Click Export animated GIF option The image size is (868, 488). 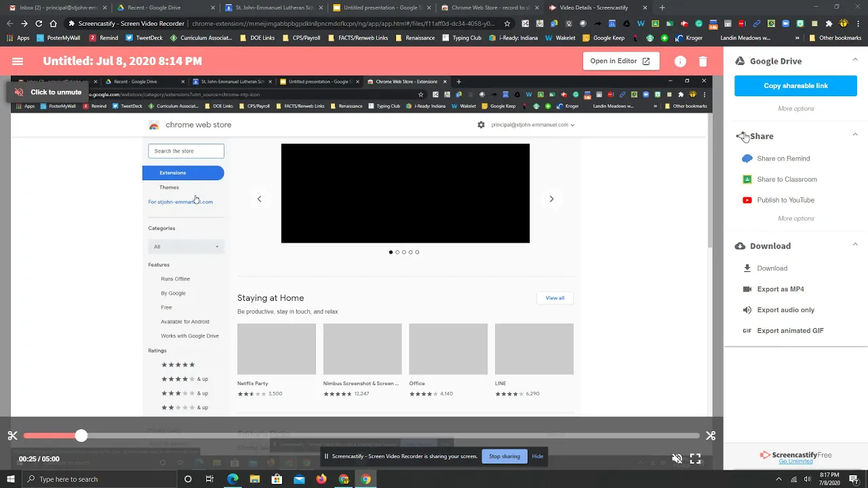click(790, 331)
